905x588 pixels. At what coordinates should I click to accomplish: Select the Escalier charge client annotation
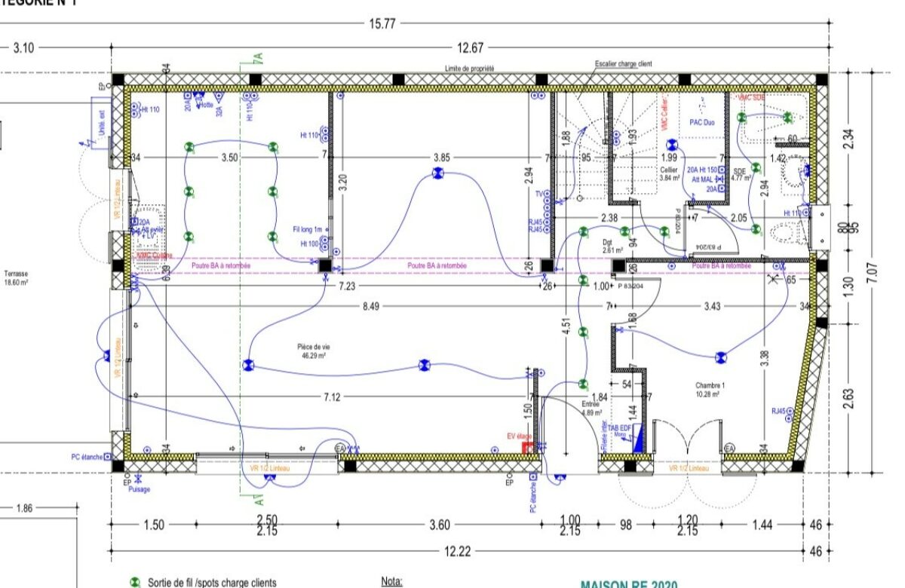click(x=623, y=65)
